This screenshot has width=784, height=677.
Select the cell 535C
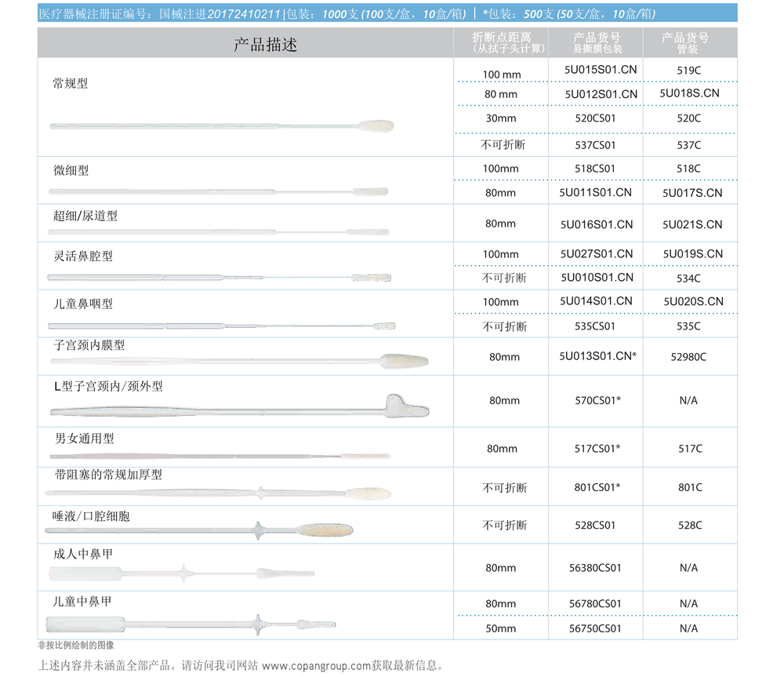coord(688,326)
